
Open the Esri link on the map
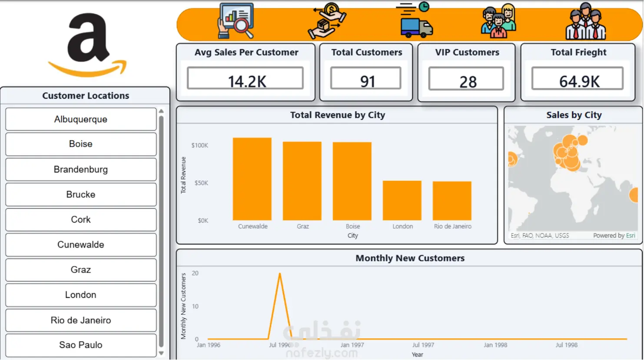[x=631, y=236]
